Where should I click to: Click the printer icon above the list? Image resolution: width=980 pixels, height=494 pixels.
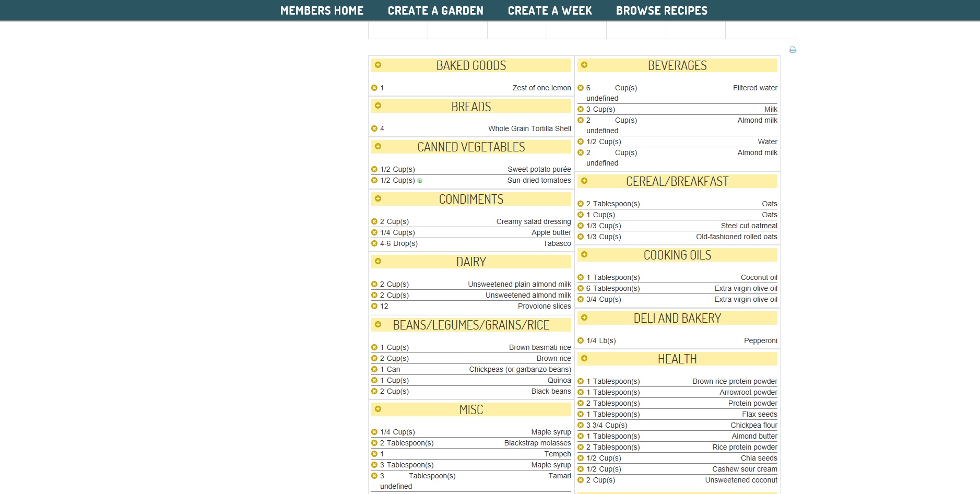[x=793, y=50]
